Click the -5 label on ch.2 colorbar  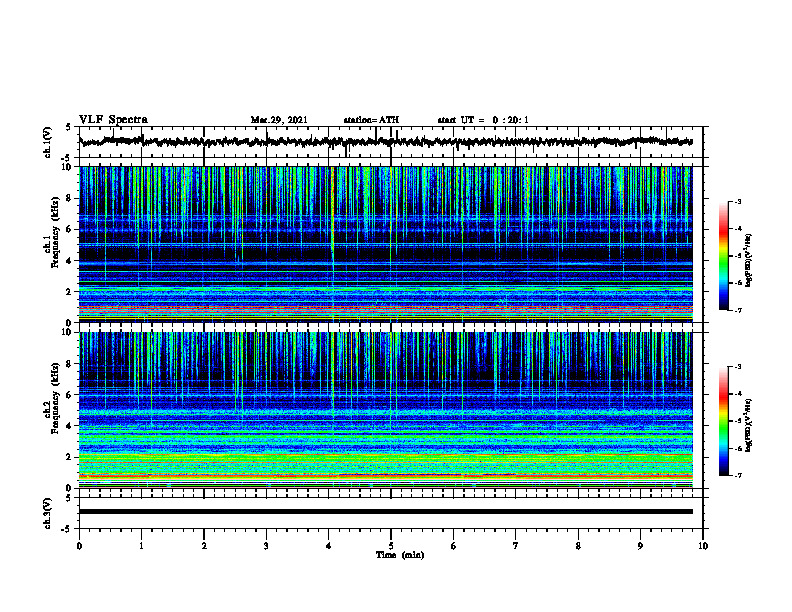coord(738,421)
